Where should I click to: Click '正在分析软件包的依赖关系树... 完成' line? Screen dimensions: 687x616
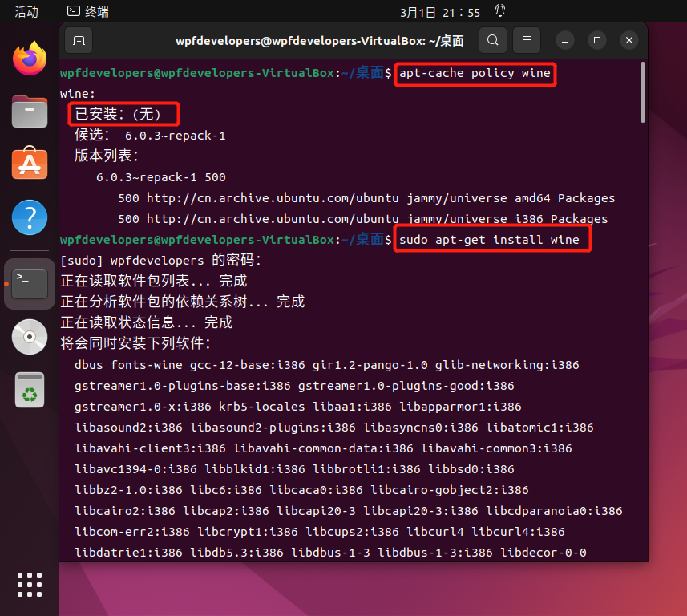coord(183,302)
